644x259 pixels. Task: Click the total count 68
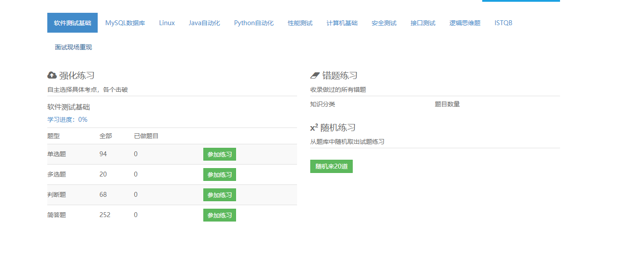coord(103,195)
